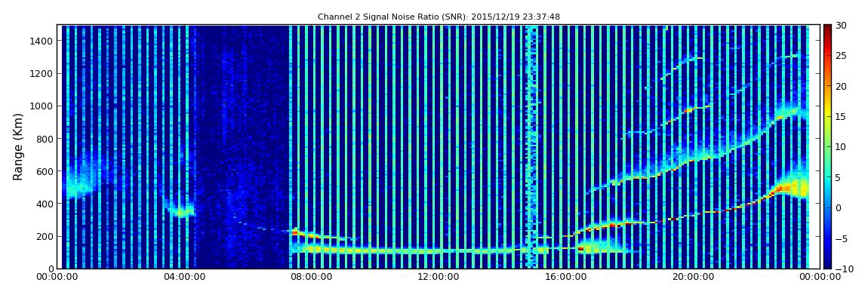Click the '400' range axis tick label

(x=45, y=204)
